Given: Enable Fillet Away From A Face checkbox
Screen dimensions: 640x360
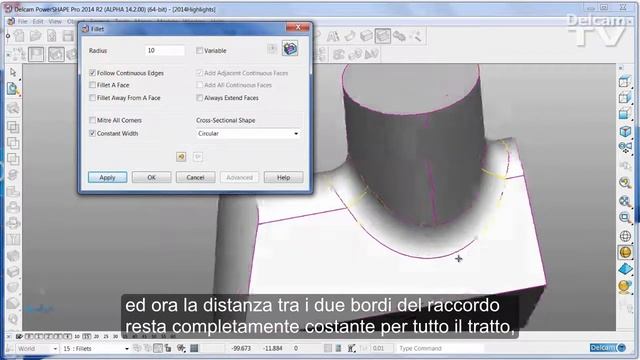Looking at the screenshot, I should click(x=92, y=98).
